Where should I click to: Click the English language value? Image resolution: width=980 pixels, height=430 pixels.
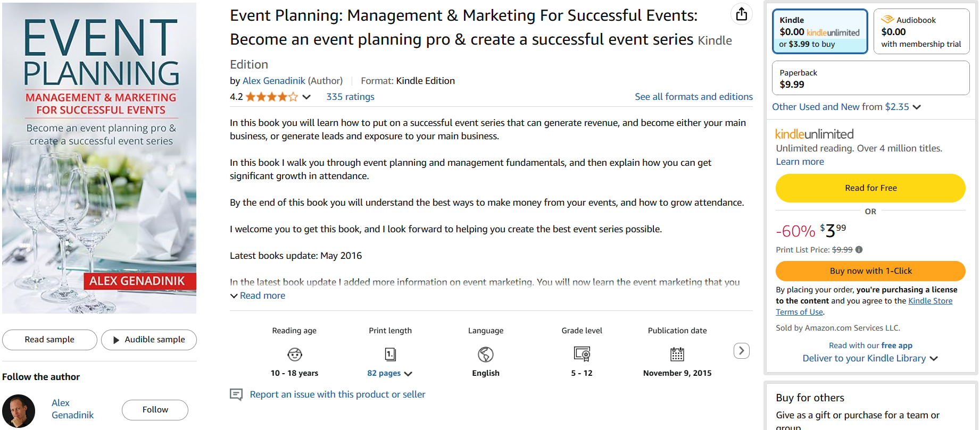pyautogui.click(x=486, y=373)
